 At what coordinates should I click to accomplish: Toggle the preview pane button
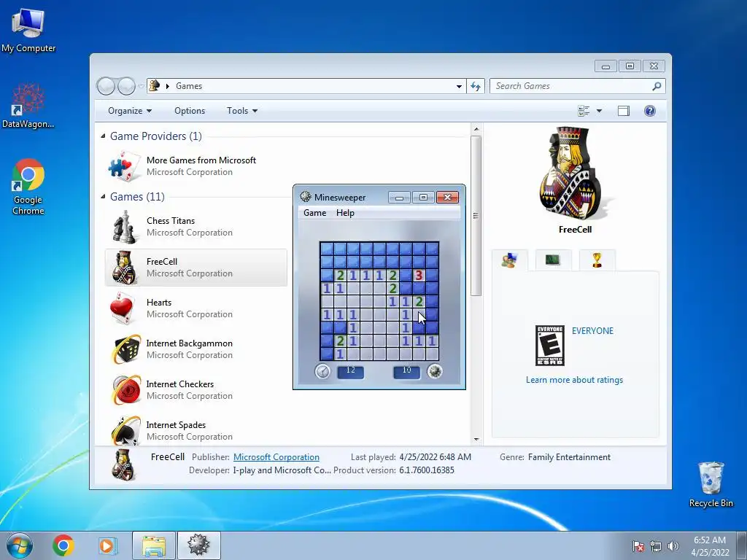[624, 111]
